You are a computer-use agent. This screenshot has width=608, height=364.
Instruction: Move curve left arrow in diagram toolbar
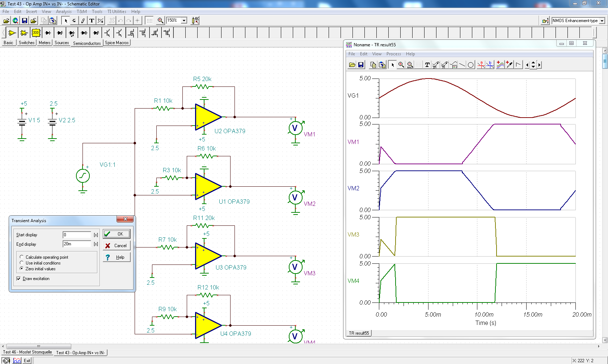pyautogui.click(x=527, y=65)
